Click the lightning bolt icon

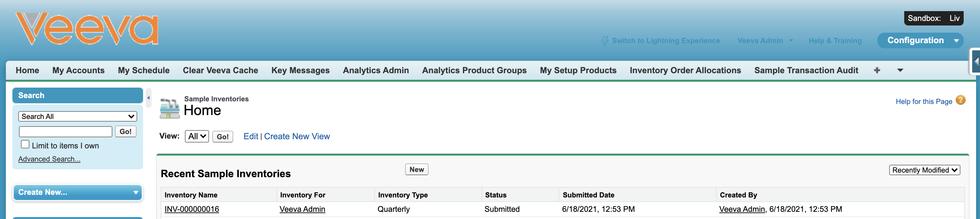(605, 41)
